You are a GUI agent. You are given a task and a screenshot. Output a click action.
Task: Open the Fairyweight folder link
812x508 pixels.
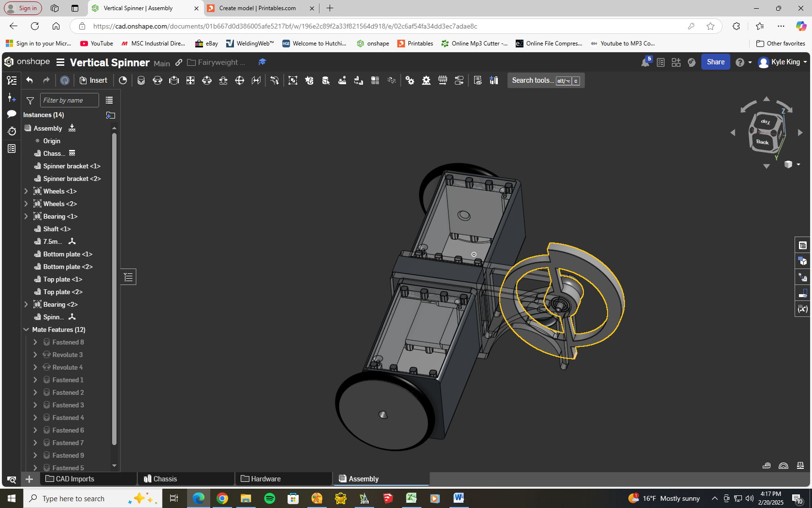click(x=217, y=62)
